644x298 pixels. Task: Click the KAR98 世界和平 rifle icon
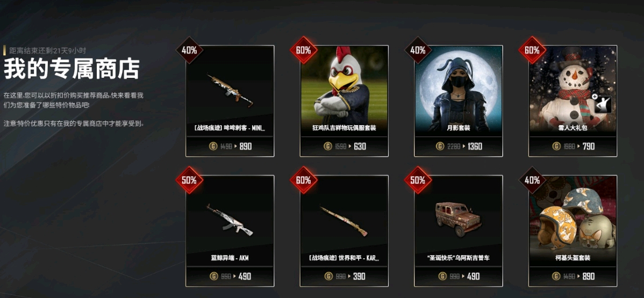tap(344, 221)
